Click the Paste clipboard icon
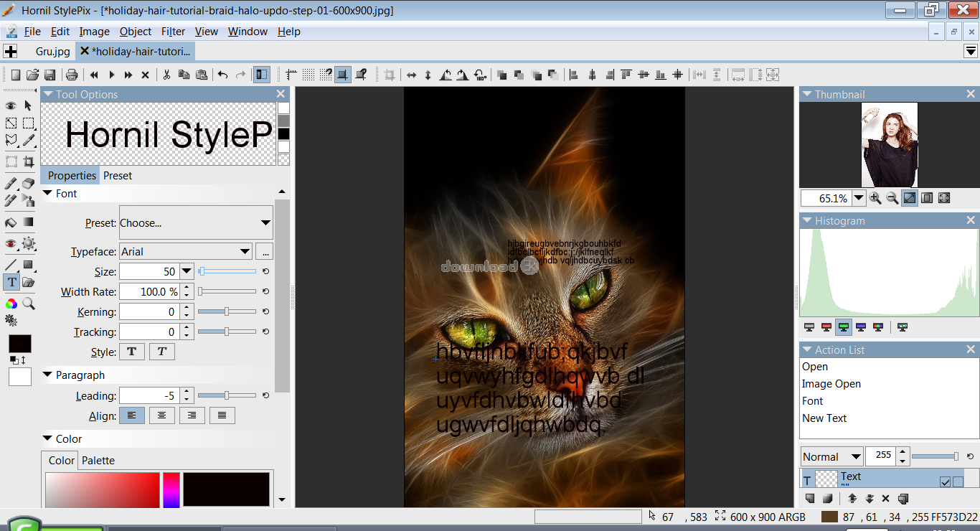The image size is (980, 531). tap(202, 75)
